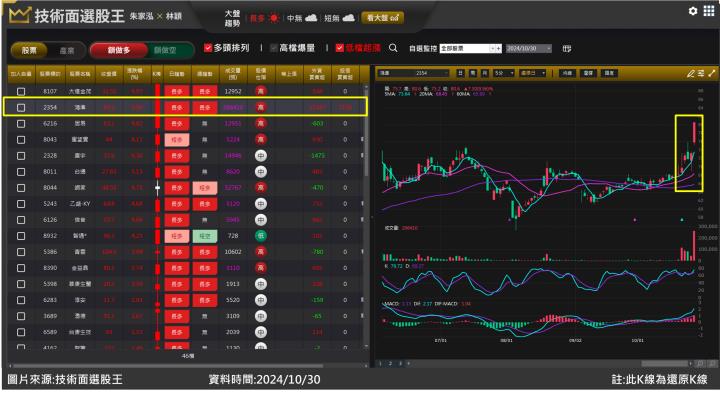Toggle the 多頭排列 checkbox

208,48
